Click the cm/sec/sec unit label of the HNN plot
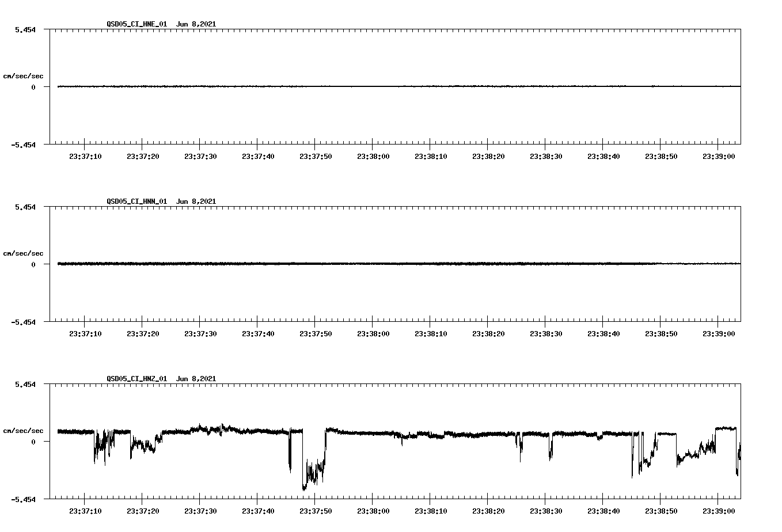This screenshot has height=532, width=782. (x=23, y=253)
